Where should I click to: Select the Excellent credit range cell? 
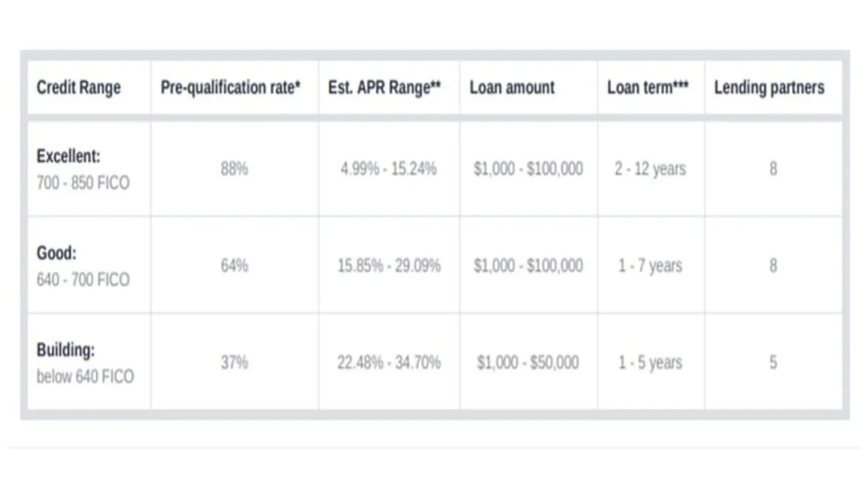tap(83, 169)
